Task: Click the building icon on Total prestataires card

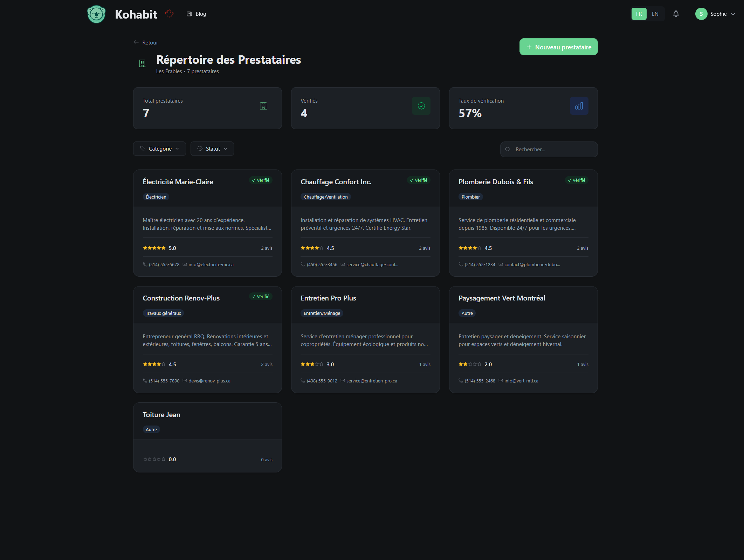Action: pyautogui.click(x=263, y=105)
